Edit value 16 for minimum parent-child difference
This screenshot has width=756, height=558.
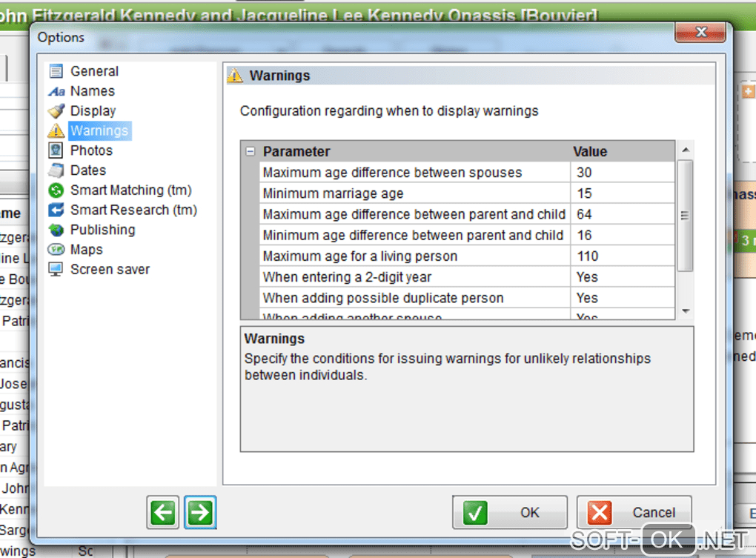point(623,235)
